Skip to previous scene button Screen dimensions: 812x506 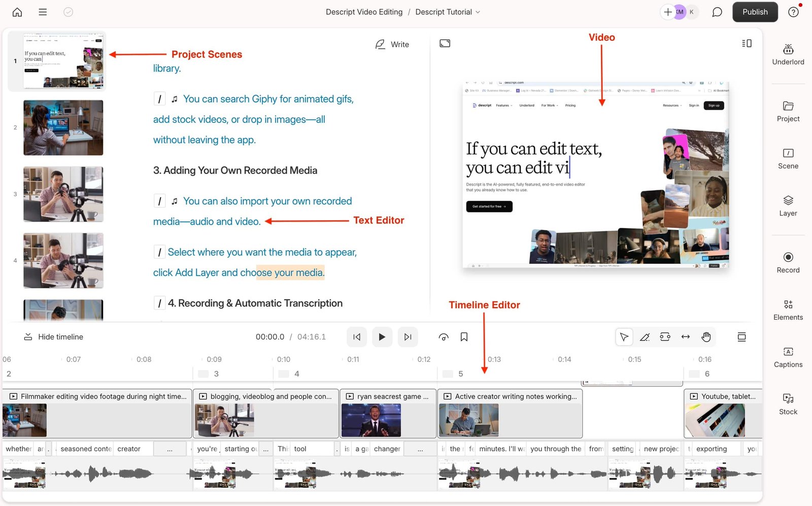357,337
